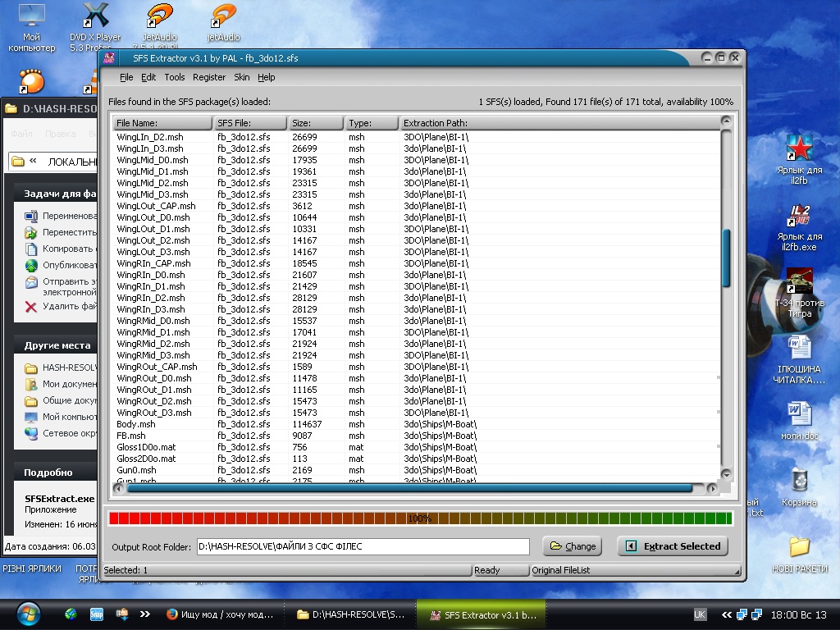Screen dimensions: 840x630
Task: Sort by the Type column header
Action: pyautogui.click(x=372, y=123)
